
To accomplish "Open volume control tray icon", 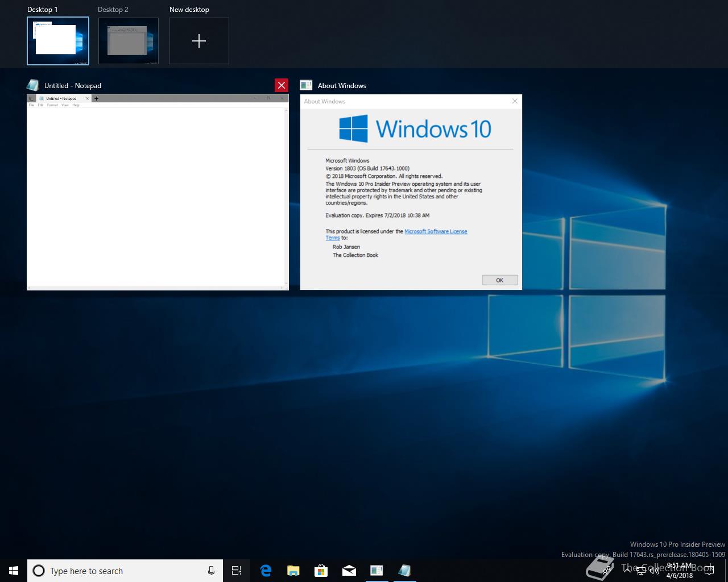I will [655, 569].
